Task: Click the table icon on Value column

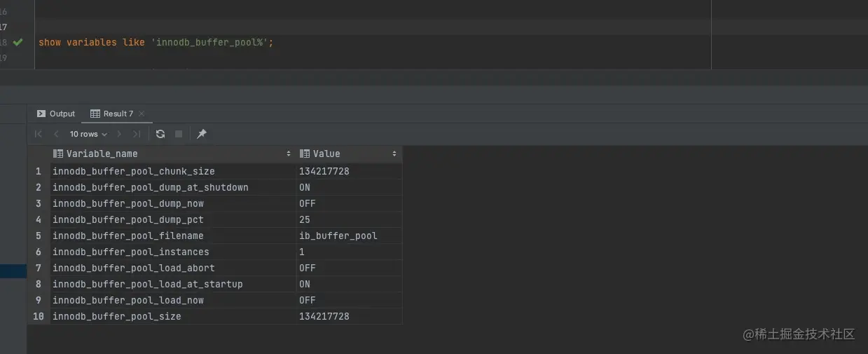Action: [305, 154]
